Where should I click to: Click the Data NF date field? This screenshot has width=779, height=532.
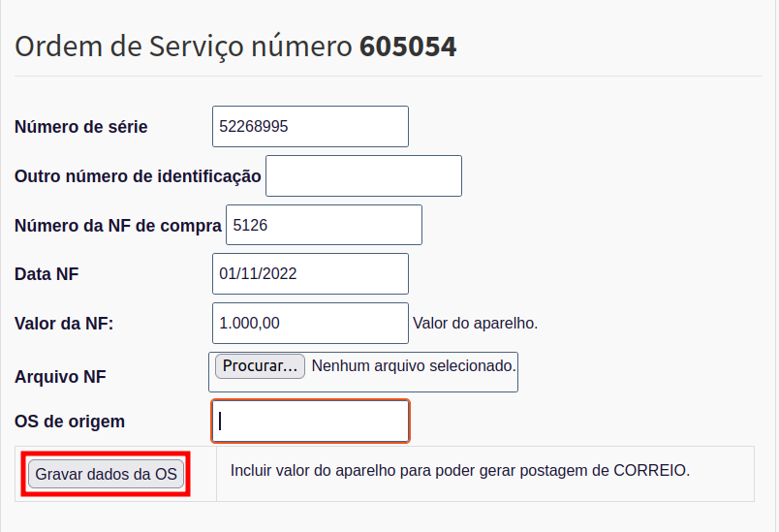pyautogui.click(x=310, y=273)
